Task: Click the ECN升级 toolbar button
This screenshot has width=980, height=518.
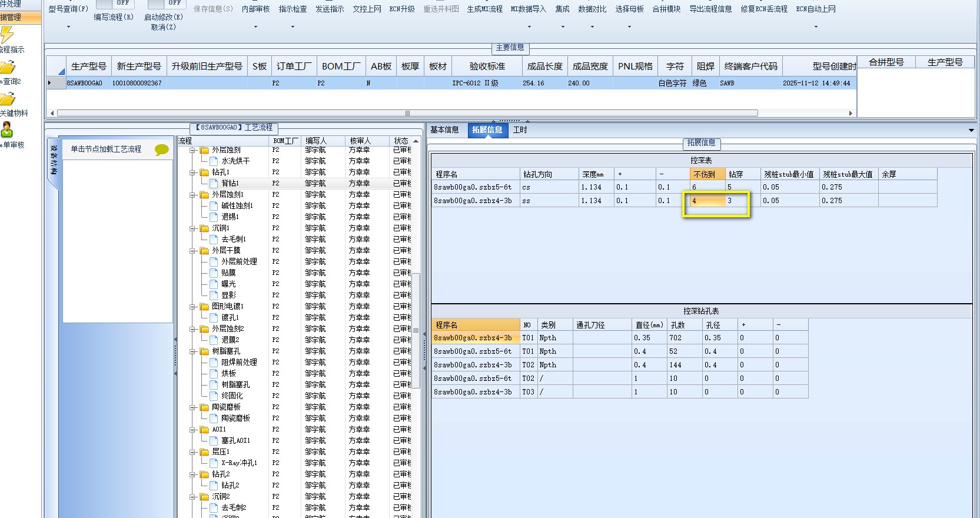Action: 402,9
